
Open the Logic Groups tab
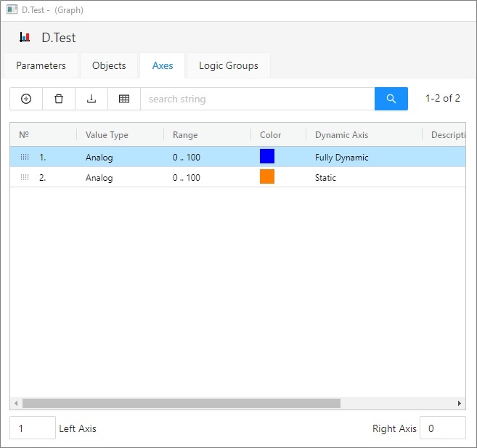click(228, 65)
